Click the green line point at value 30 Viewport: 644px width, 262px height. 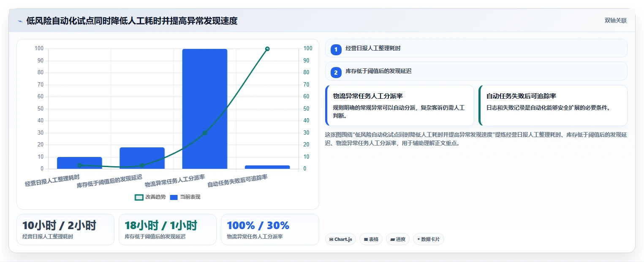pyautogui.click(x=205, y=133)
